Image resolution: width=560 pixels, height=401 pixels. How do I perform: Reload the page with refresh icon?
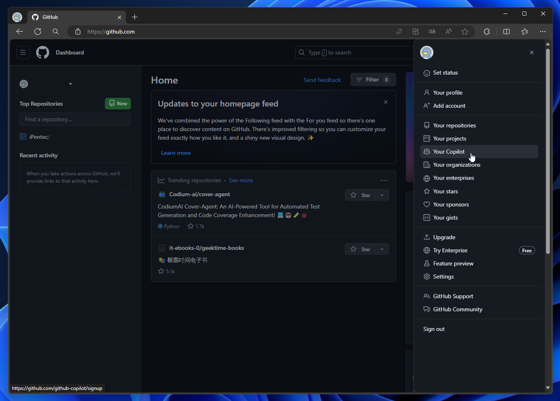pyautogui.click(x=38, y=32)
